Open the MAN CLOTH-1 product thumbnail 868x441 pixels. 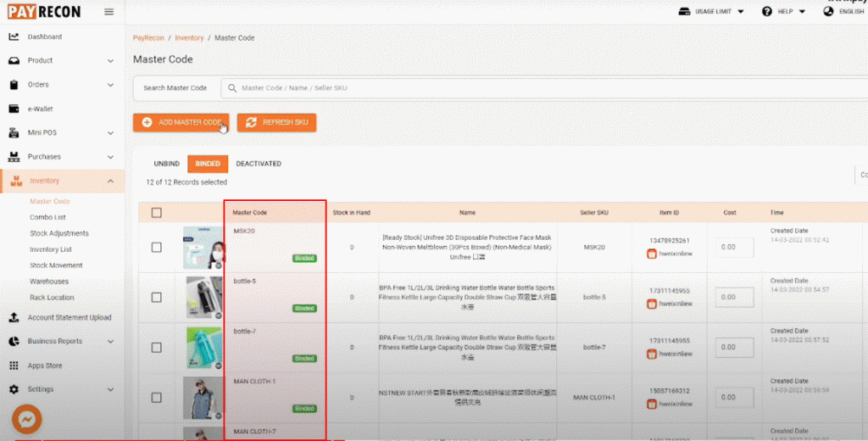click(x=203, y=398)
